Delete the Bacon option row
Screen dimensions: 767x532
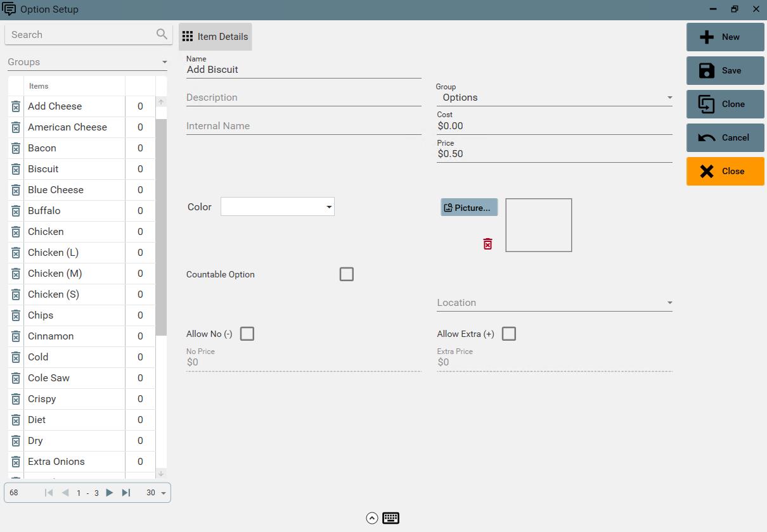pos(16,148)
